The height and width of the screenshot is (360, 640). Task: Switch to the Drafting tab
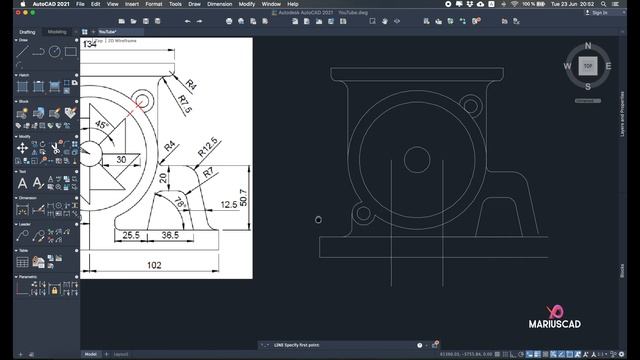[27, 32]
